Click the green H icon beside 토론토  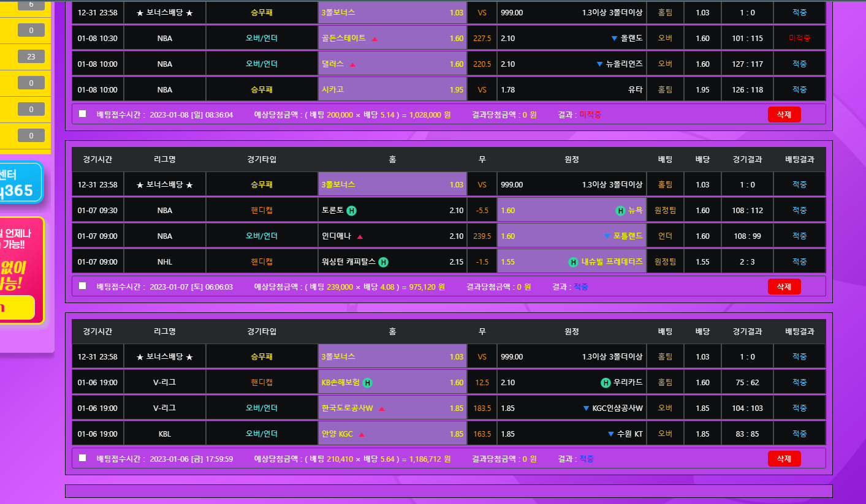pyautogui.click(x=352, y=211)
